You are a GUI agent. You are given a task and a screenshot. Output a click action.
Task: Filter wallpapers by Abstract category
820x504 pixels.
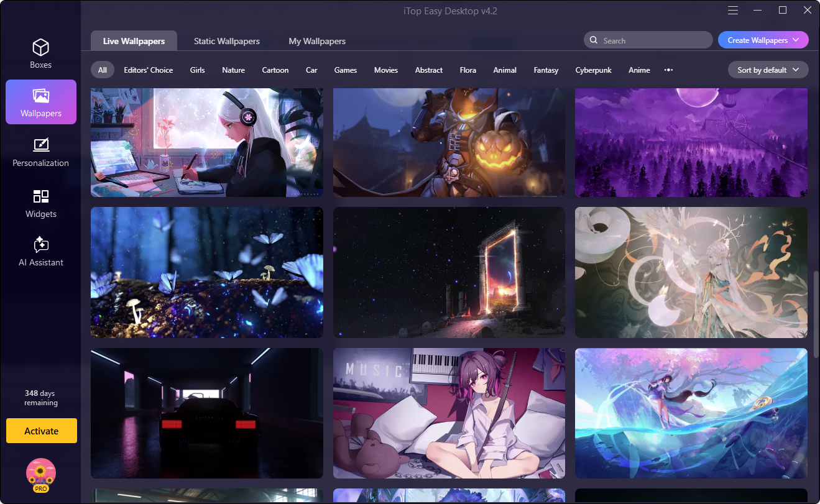pyautogui.click(x=429, y=70)
